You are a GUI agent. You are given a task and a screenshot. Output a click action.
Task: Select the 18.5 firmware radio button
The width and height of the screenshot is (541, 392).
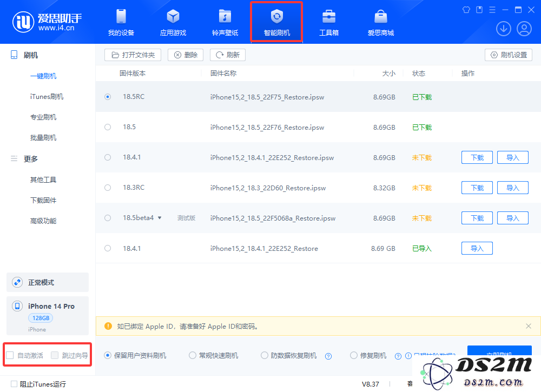[108, 127]
